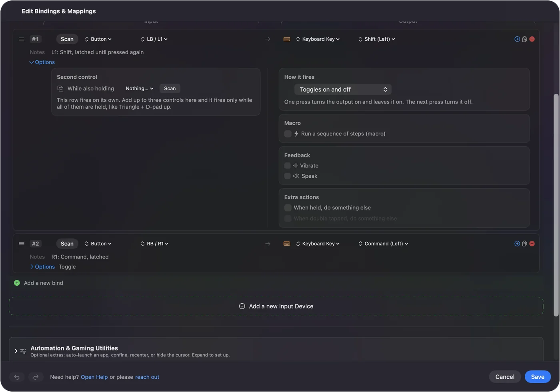Duplicate bind #2 with the copy icon
Screen dimensions: 560x392
click(x=524, y=244)
